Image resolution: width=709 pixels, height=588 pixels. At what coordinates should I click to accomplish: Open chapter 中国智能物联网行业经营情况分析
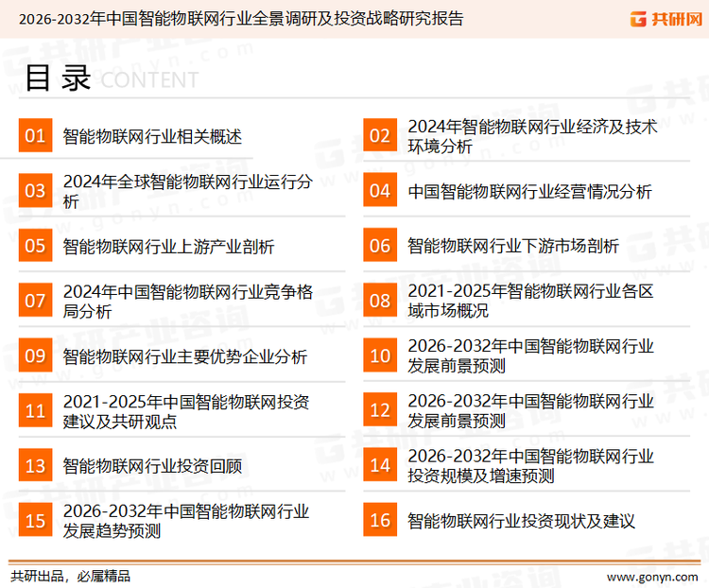529,191
